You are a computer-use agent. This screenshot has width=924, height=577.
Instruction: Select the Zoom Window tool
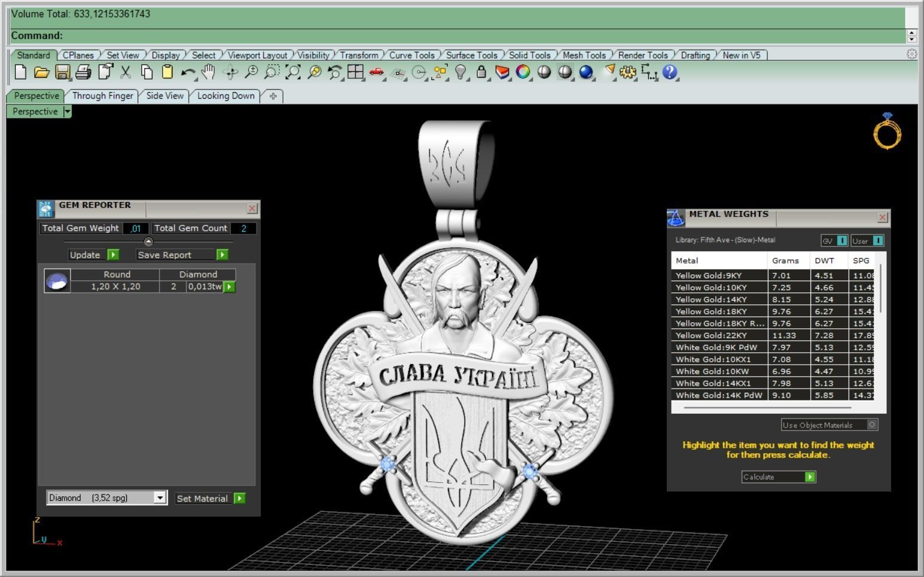tap(272, 72)
